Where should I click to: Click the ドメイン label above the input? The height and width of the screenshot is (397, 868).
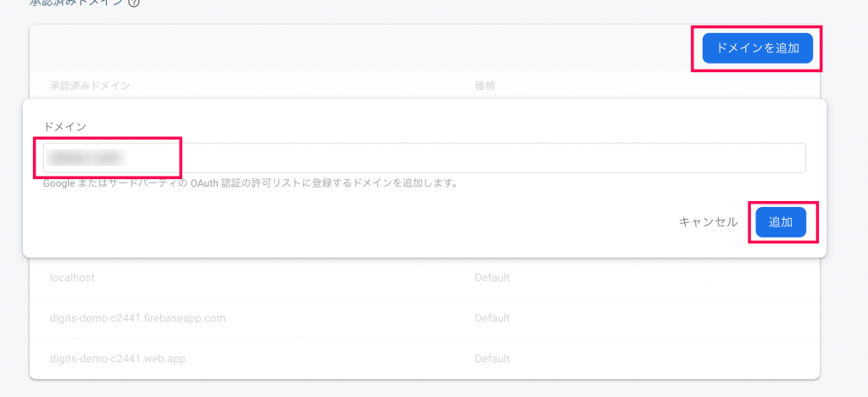point(64,126)
